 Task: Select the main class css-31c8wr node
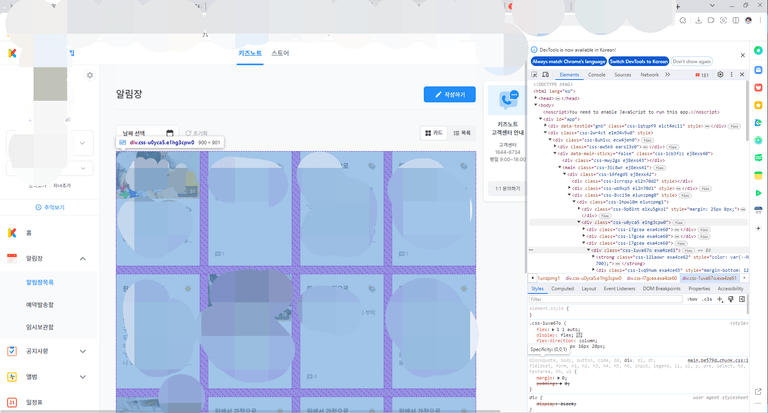pyautogui.click(x=607, y=168)
